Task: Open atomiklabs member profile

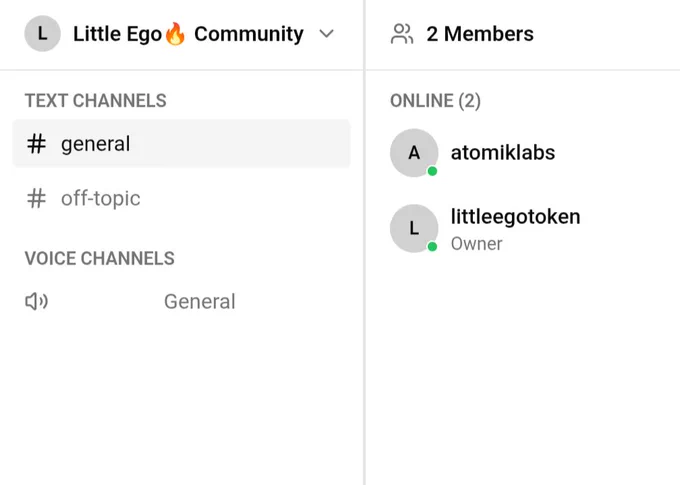Action: pos(503,153)
